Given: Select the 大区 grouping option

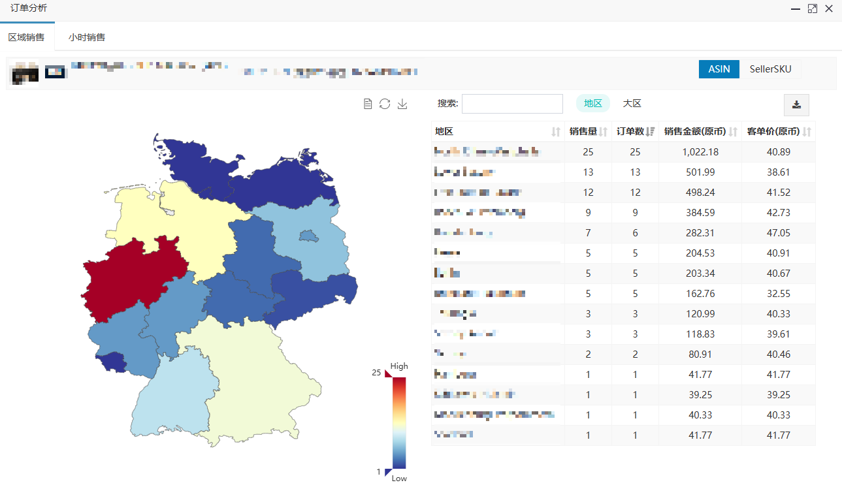Looking at the screenshot, I should click(632, 103).
